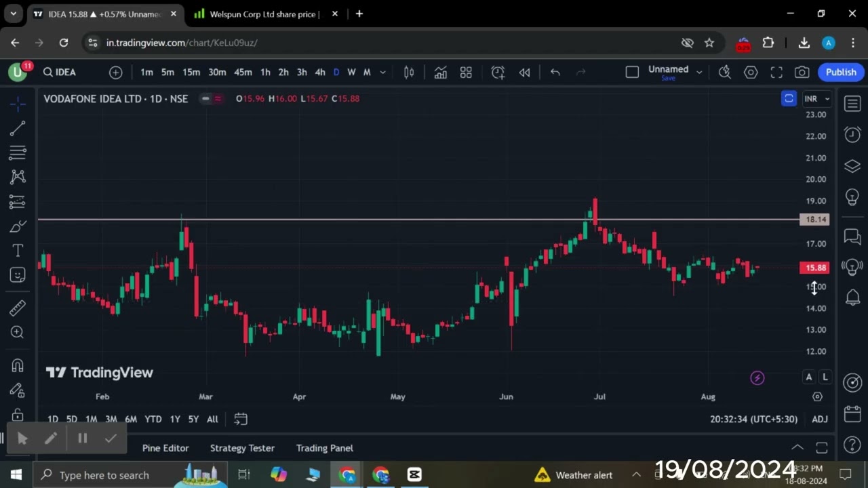Click the Publish button
This screenshot has width=868, height=488.
(x=841, y=72)
